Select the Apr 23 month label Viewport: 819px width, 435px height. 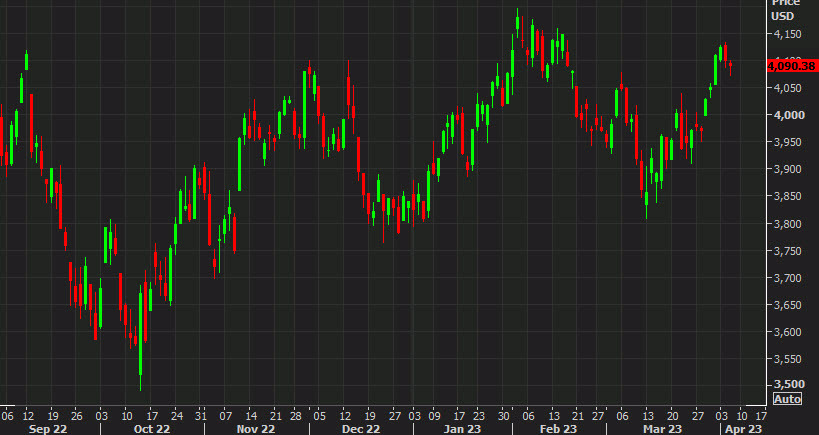point(744,429)
